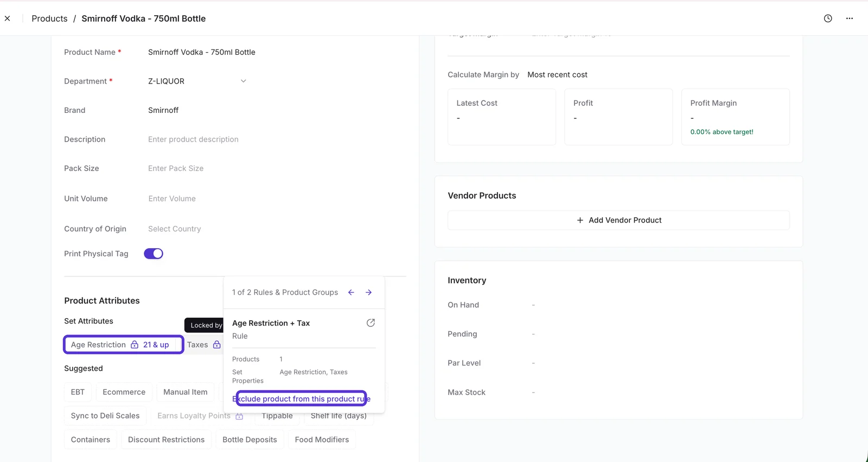Click On Hand inventory value
The width and height of the screenshot is (868, 462).
click(533, 305)
